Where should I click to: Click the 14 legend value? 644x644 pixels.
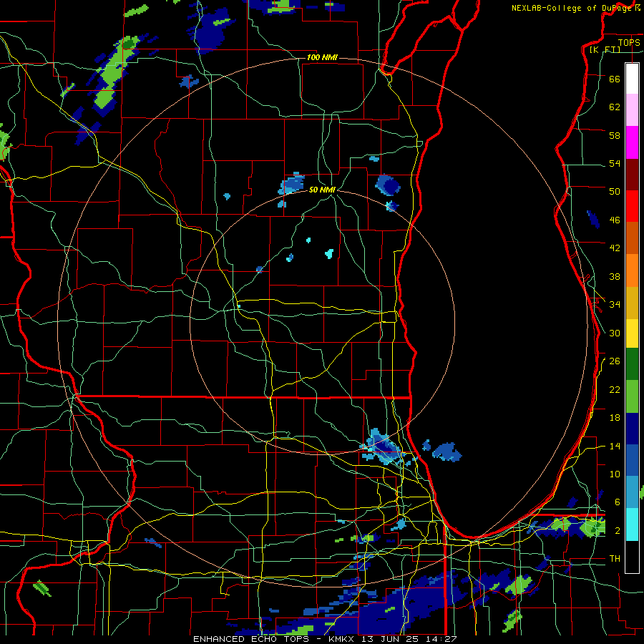615,446
